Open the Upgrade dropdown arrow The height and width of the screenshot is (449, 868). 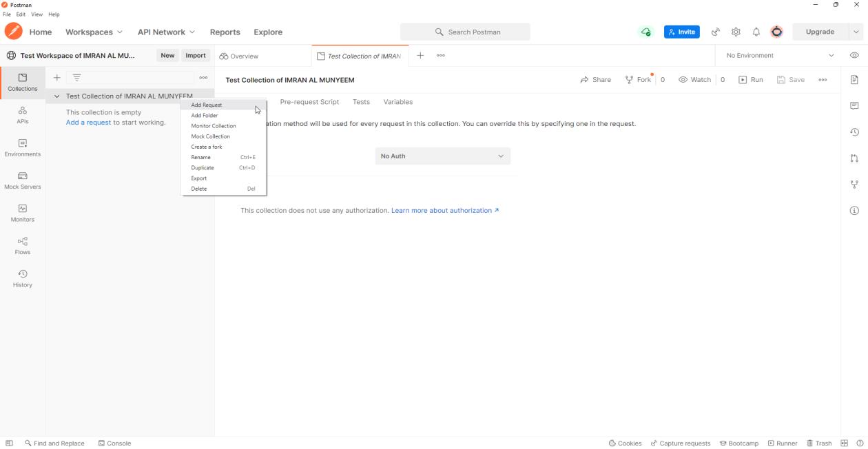pyautogui.click(x=856, y=32)
